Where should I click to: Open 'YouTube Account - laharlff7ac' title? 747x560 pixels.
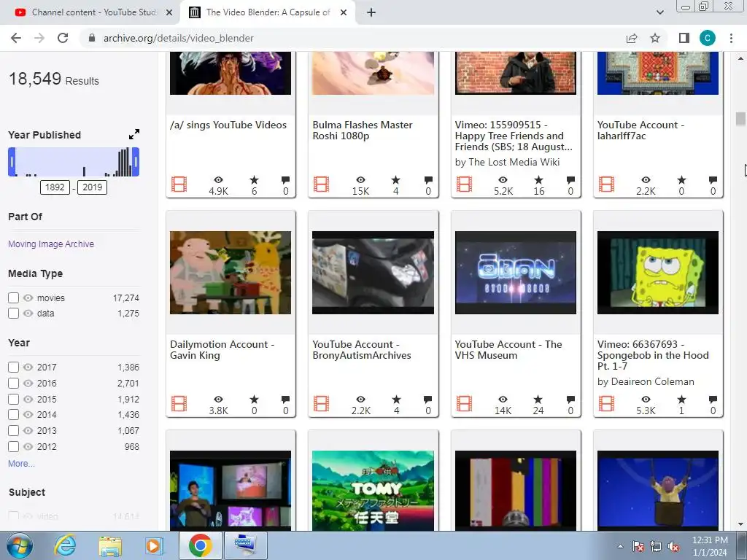pos(640,130)
